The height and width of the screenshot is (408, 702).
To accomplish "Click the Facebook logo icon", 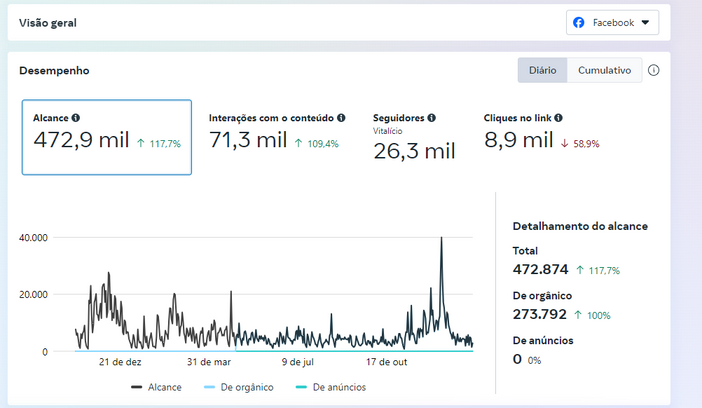I will [578, 22].
